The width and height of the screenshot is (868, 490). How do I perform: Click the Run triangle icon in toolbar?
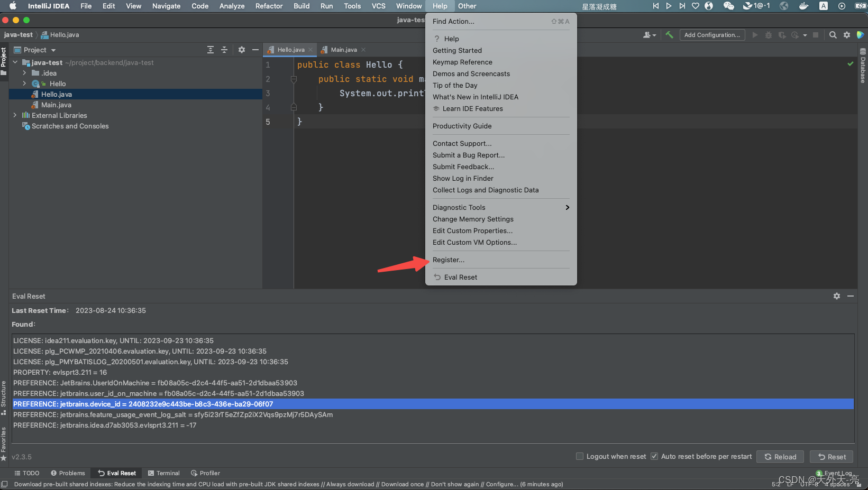click(x=755, y=35)
